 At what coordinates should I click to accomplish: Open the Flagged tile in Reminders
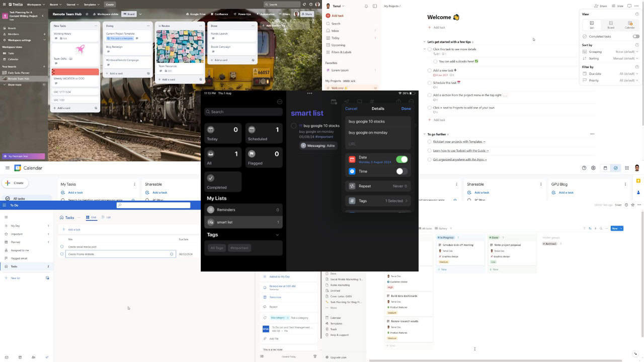pyautogui.click(x=264, y=157)
